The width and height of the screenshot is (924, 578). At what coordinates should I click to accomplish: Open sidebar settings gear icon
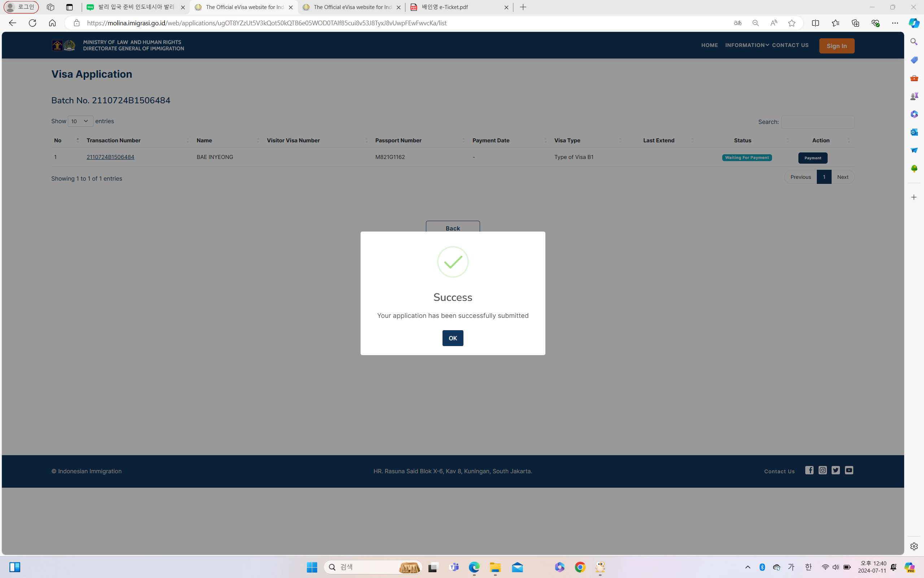(914, 546)
